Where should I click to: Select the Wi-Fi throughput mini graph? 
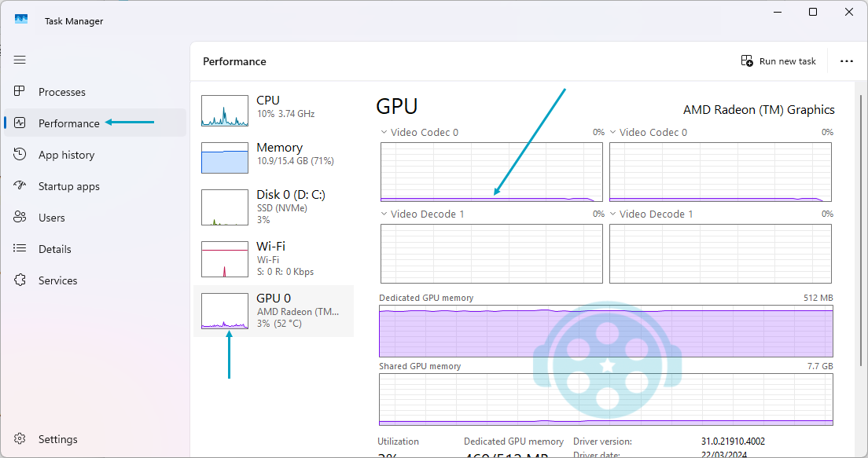[x=225, y=259]
